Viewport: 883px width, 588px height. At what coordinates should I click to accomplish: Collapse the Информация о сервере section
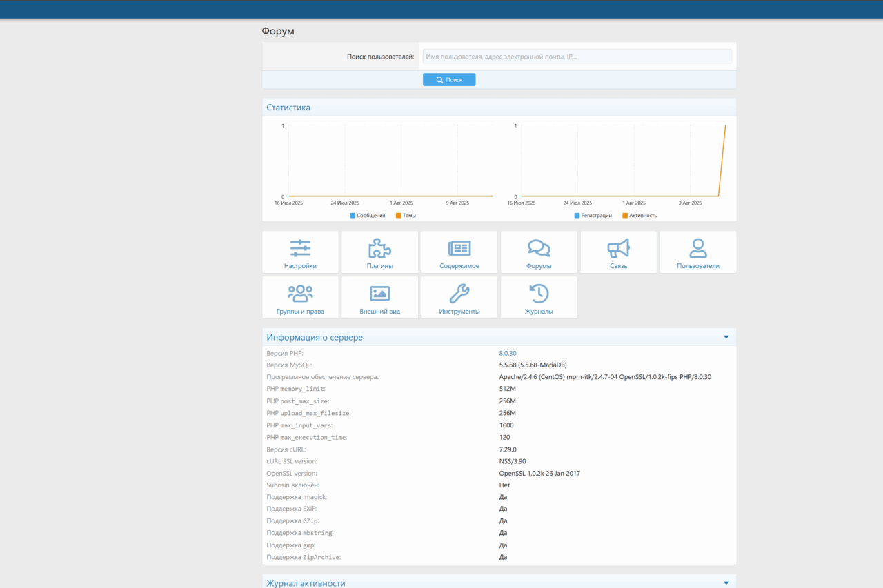[x=726, y=337]
